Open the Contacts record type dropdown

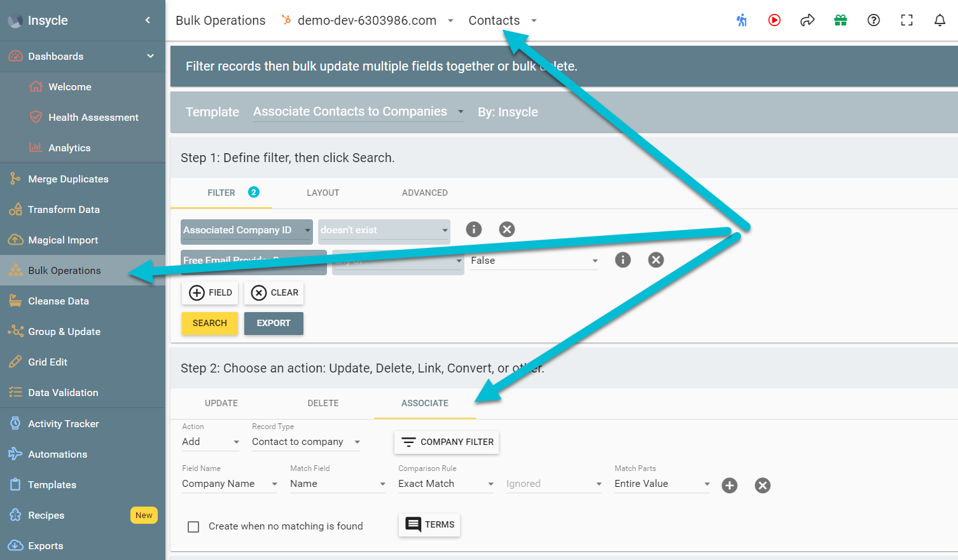tap(503, 20)
